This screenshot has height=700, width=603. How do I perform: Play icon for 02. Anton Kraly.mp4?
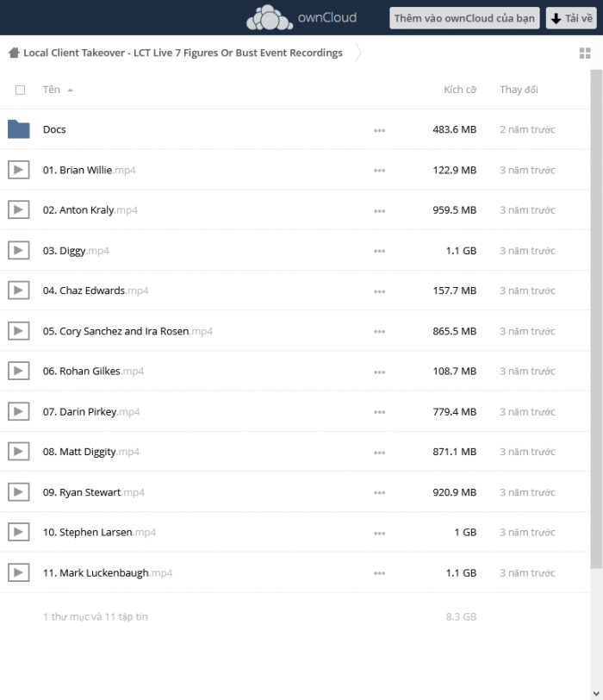19,209
